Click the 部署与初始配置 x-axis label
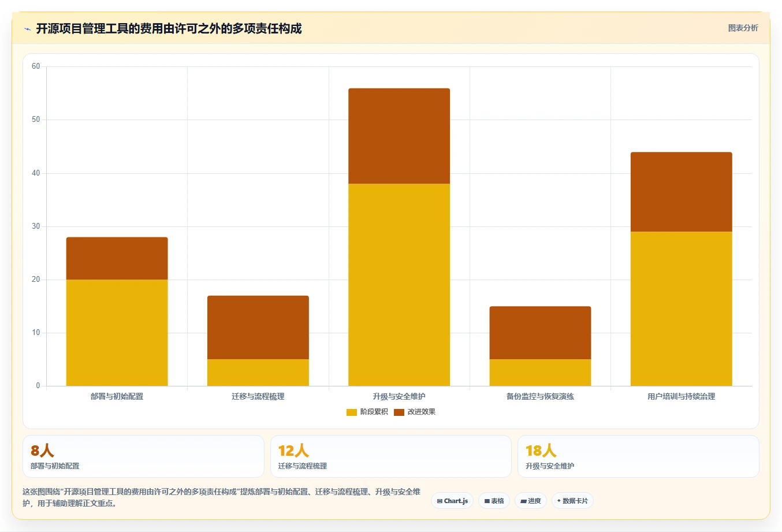The height and width of the screenshot is (532, 782). click(x=117, y=396)
